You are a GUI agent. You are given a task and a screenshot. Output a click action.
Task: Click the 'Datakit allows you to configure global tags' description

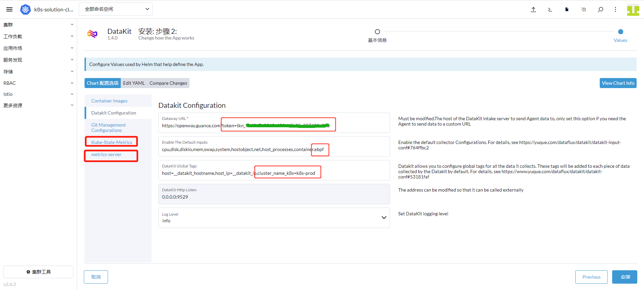coord(514,171)
